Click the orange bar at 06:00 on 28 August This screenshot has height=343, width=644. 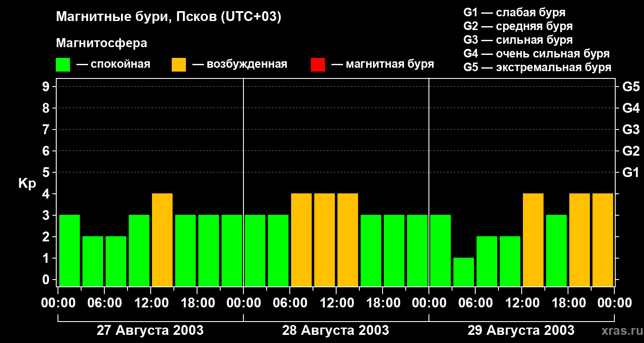tap(301, 240)
